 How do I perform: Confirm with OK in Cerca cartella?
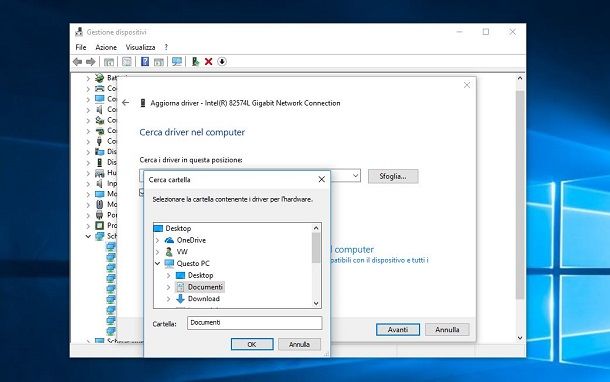[252, 344]
